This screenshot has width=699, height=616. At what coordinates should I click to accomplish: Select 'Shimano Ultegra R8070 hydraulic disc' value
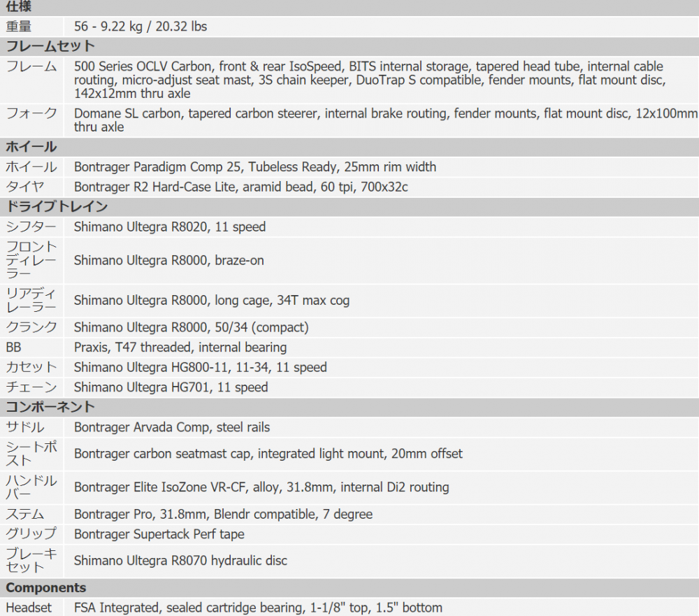pos(180,560)
